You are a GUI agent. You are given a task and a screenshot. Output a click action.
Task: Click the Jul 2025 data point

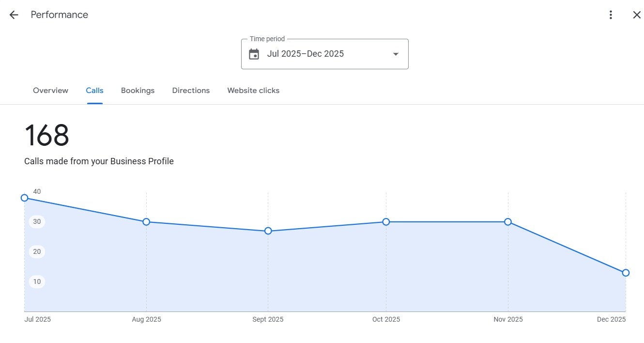(x=25, y=198)
